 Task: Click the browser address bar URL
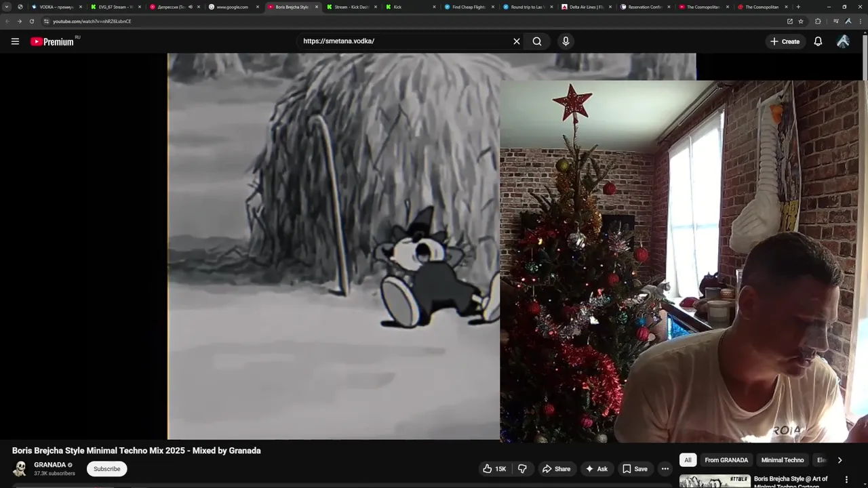(92, 21)
